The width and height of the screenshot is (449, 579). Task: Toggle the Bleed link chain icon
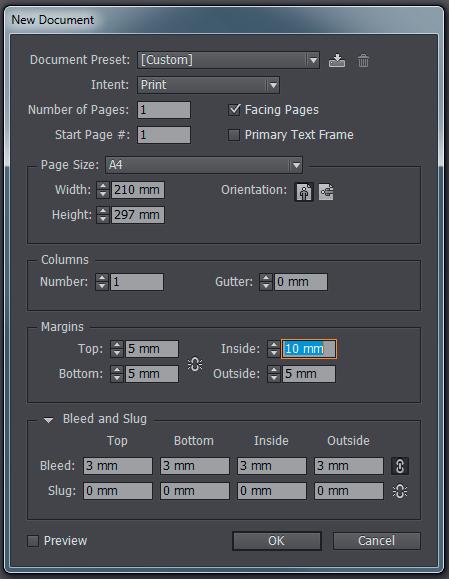point(400,466)
